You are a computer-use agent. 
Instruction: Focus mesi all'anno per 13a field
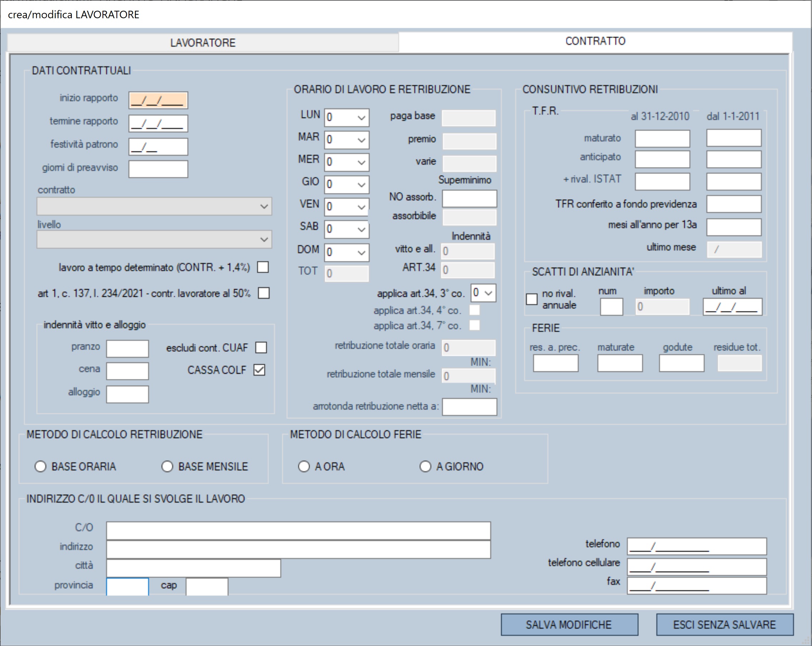[x=734, y=227]
